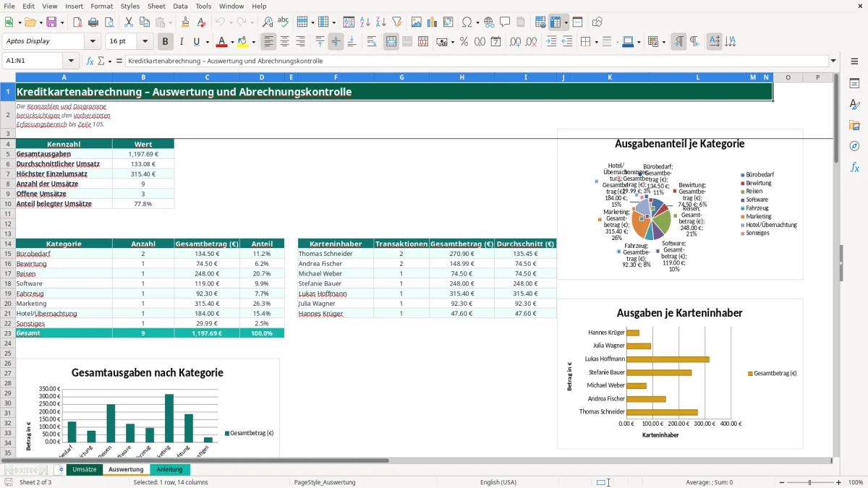The height and width of the screenshot is (488, 868).
Task: Open the Styles menu
Action: (x=130, y=6)
